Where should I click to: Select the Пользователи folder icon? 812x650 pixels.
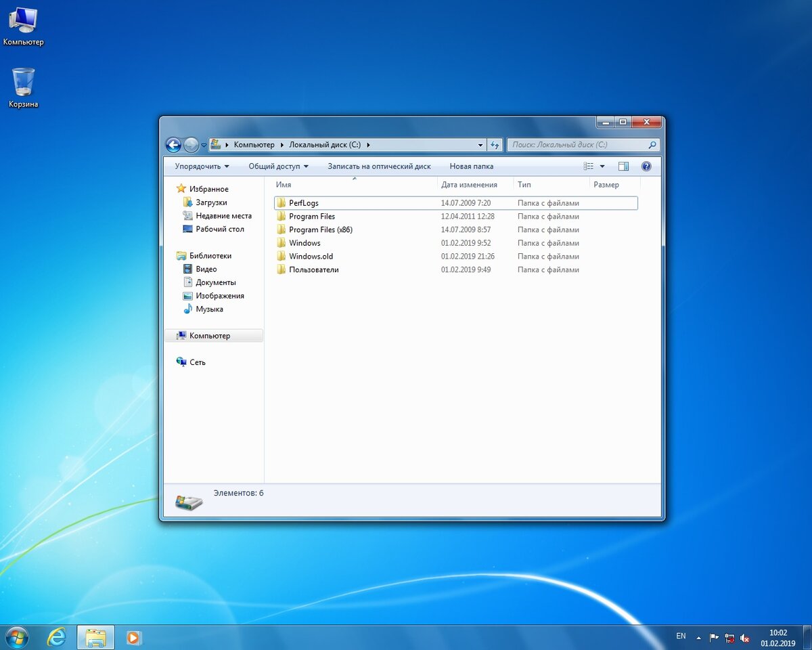tap(281, 269)
